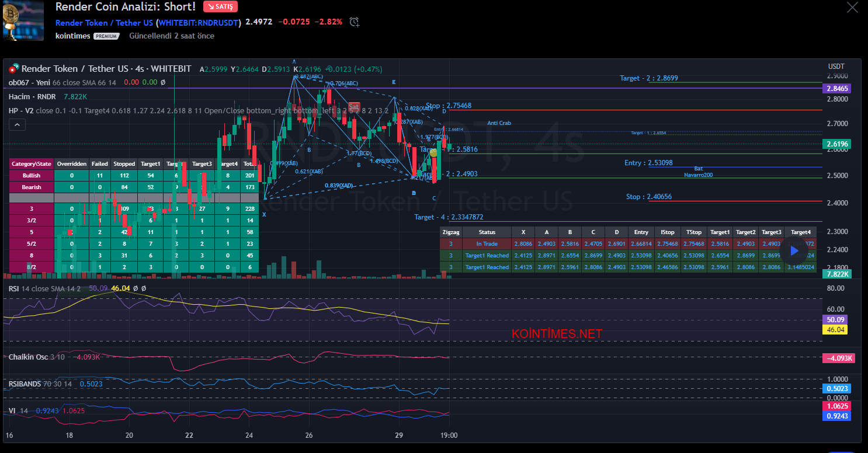Click the 5/2 row label in statistics table

pyautogui.click(x=32, y=244)
